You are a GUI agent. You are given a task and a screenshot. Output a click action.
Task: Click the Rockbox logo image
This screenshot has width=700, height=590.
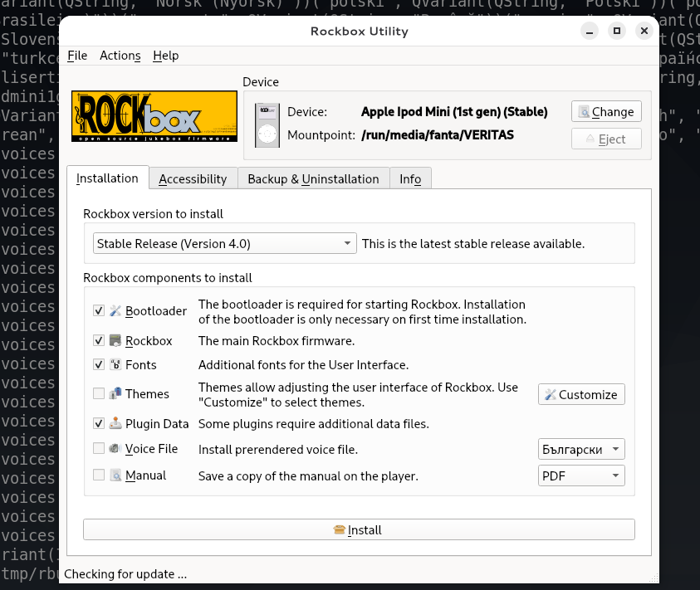[149, 117]
